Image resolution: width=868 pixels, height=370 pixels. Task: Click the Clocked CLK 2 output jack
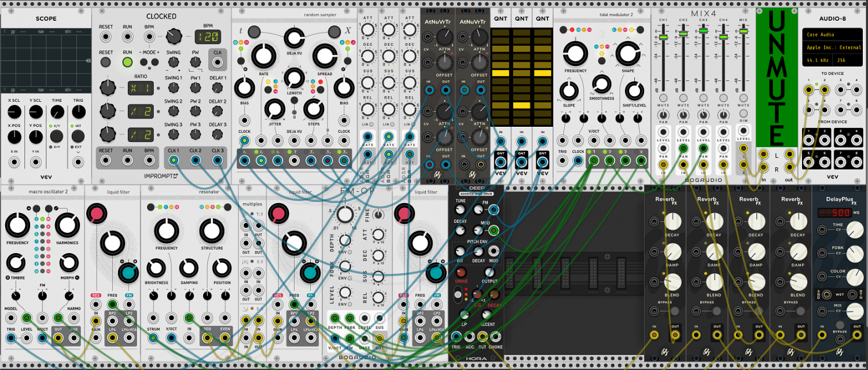(196, 160)
